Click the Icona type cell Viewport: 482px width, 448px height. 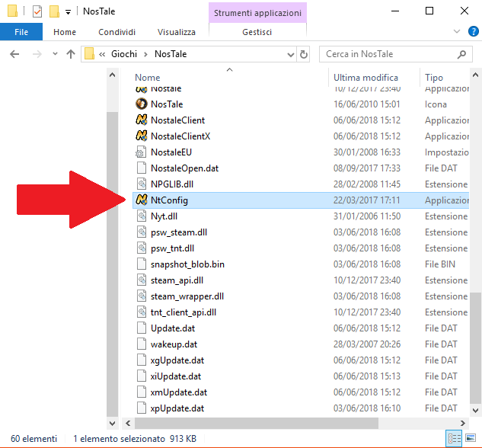[x=436, y=104]
